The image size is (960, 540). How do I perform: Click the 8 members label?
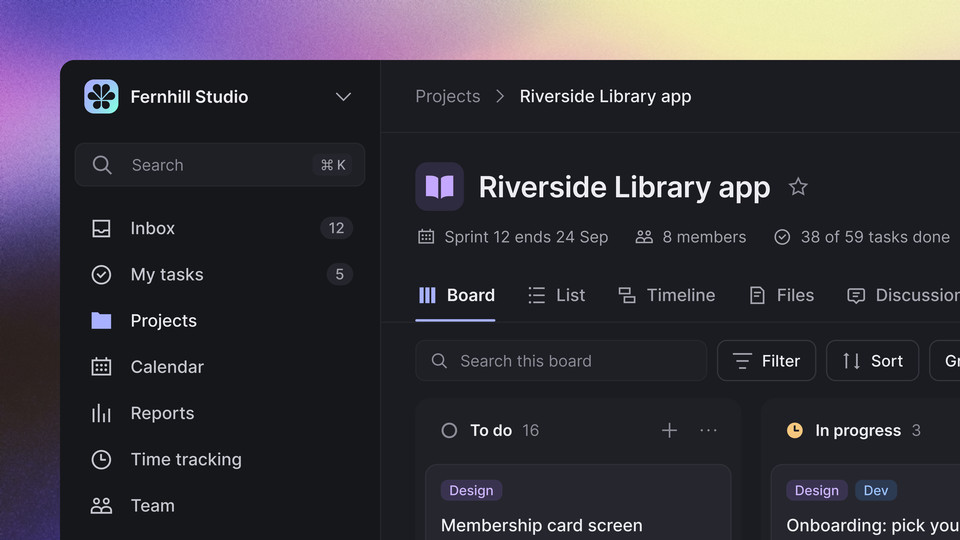704,237
